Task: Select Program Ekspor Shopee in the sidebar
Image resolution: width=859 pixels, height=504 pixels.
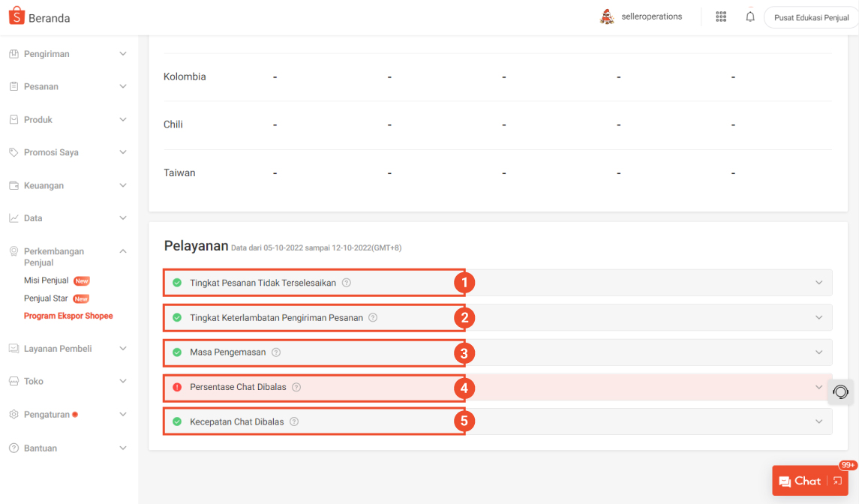Action: 69,316
